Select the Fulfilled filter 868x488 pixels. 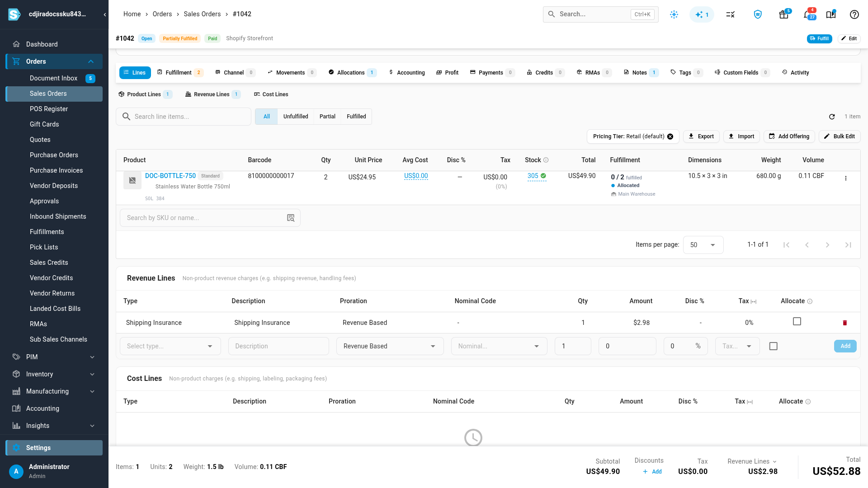tap(356, 117)
